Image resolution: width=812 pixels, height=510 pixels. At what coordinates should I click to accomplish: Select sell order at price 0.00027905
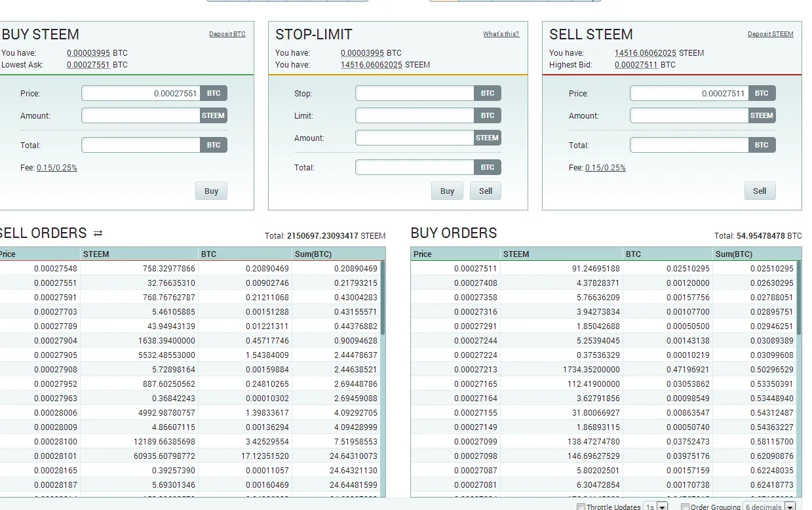(189, 355)
